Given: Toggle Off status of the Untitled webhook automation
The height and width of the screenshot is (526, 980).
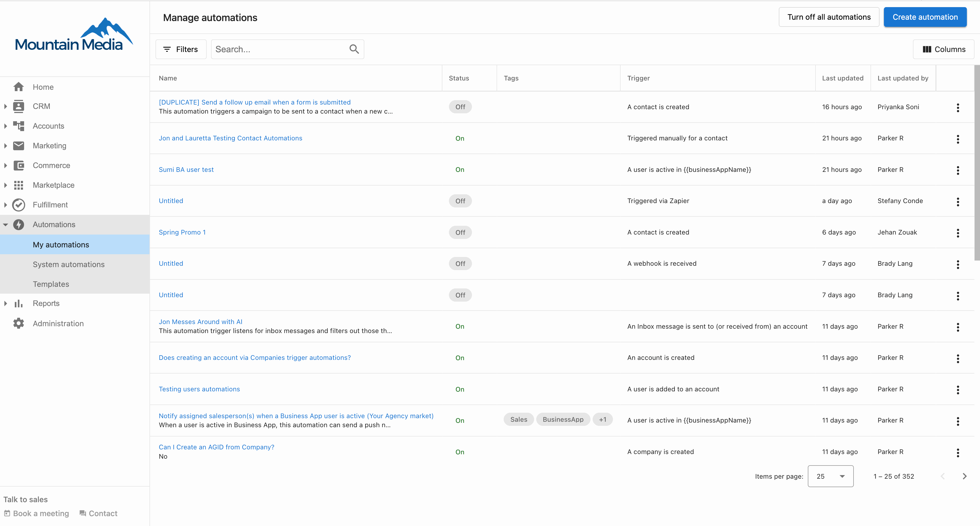Looking at the screenshot, I should (x=460, y=264).
